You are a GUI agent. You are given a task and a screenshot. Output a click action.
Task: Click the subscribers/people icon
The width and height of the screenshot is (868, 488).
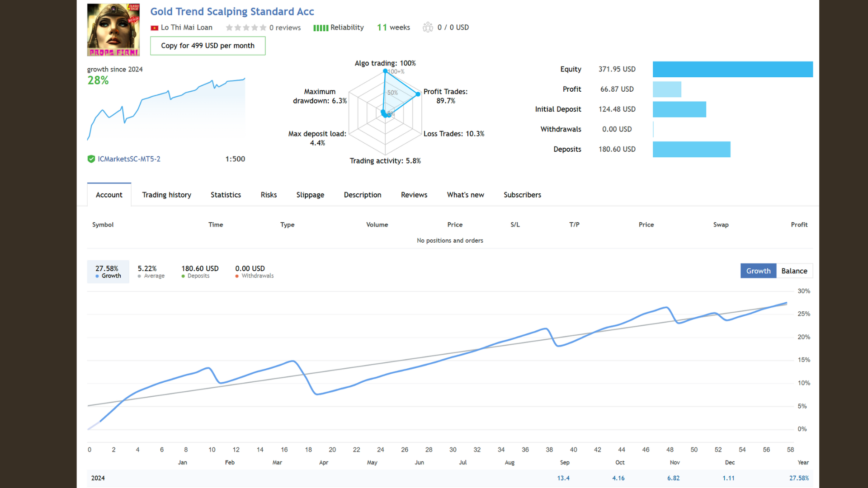pyautogui.click(x=428, y=27)
